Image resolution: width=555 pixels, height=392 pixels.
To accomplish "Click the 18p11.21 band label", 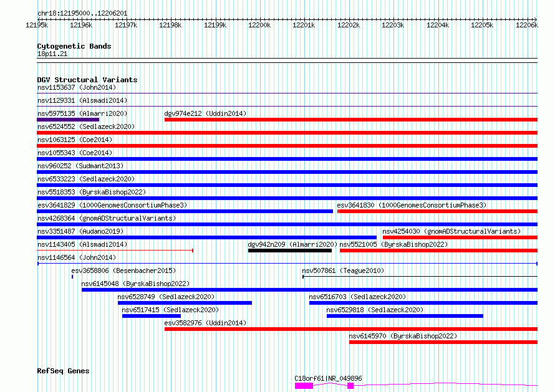I will [52, 54].
